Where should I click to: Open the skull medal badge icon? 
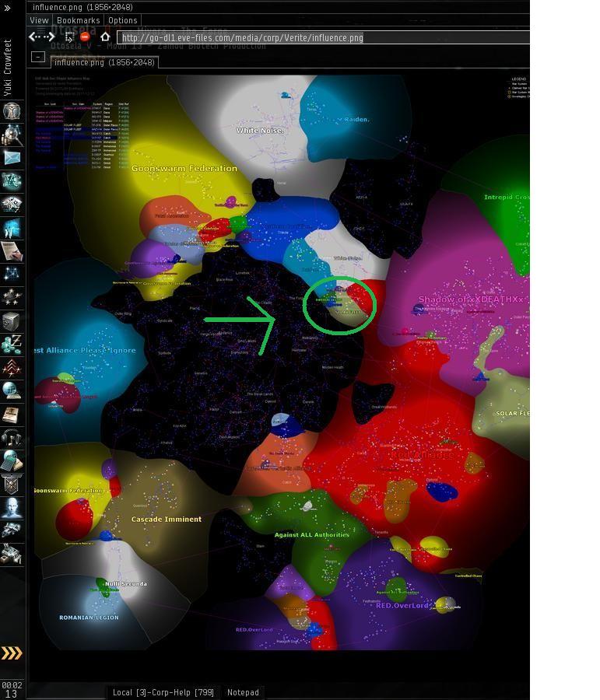pos(12,484)
